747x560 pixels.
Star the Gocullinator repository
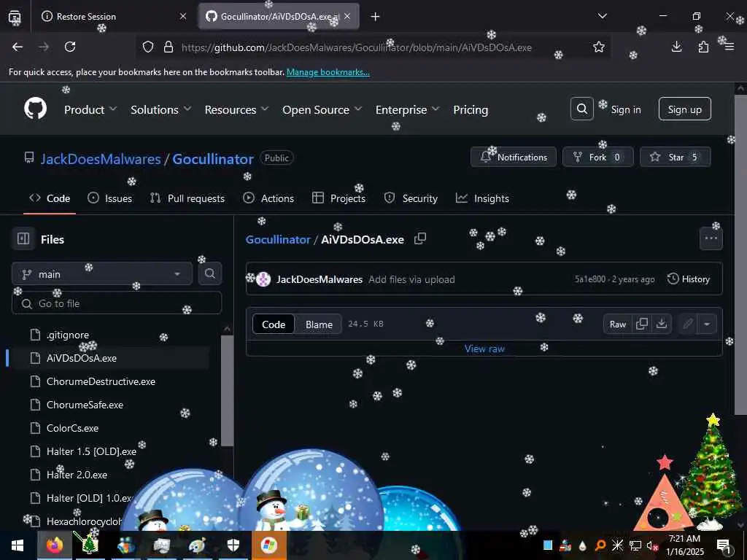click(x=675, y=157)
